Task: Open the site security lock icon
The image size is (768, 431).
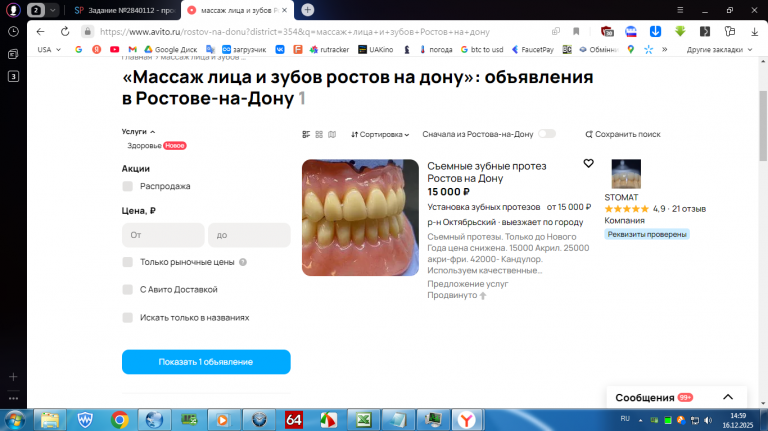Action: [87, 31]
